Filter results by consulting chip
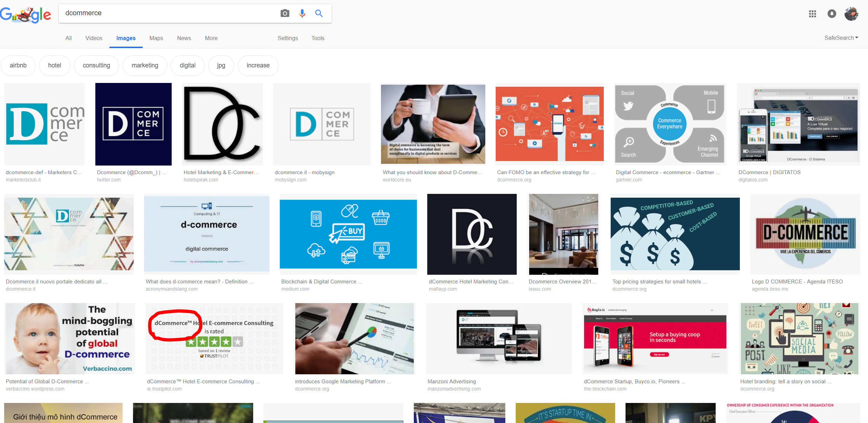 click(x=96, y=65)
